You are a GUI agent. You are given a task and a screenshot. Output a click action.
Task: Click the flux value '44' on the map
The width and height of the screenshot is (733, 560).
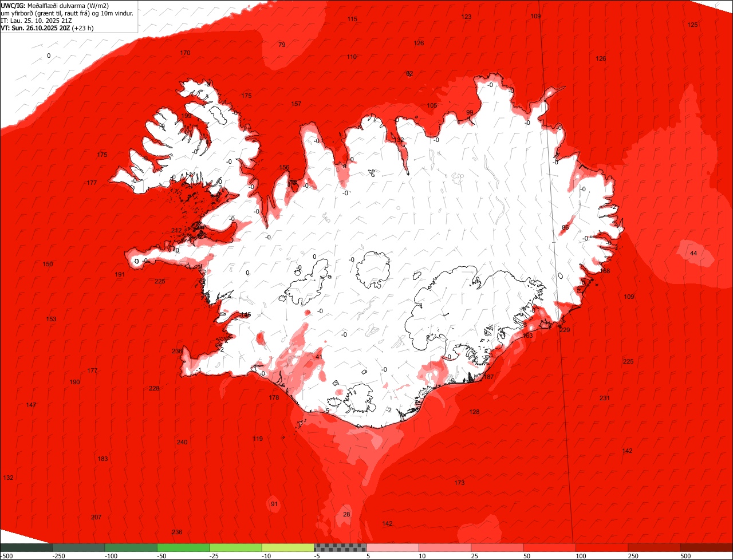693,253
